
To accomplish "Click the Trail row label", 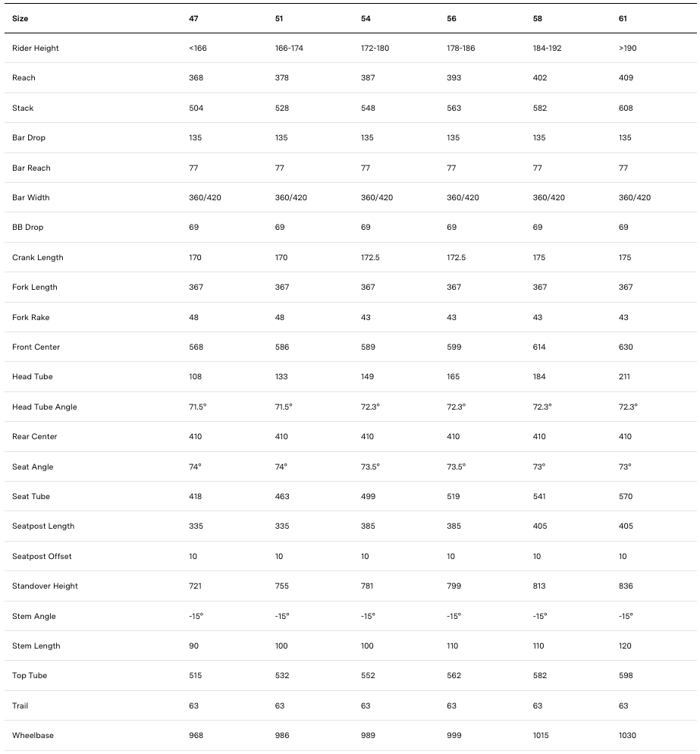I will [22, 706].
